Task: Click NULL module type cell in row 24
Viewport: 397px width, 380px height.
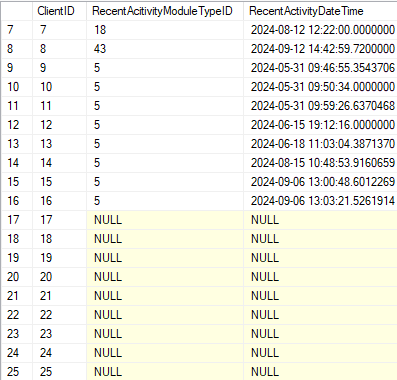Action: coord(165,353)
